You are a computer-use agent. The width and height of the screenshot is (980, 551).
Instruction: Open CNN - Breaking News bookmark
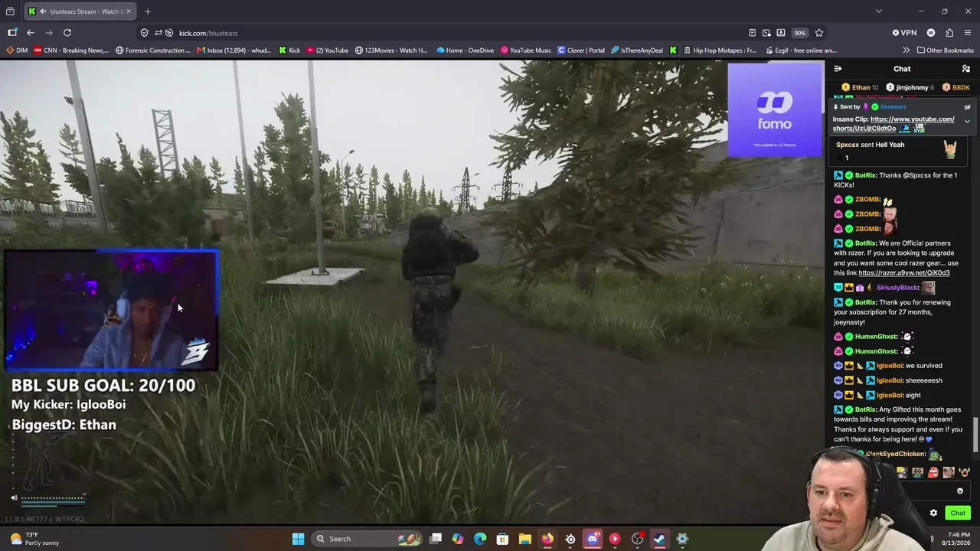(x=71, y=51)
